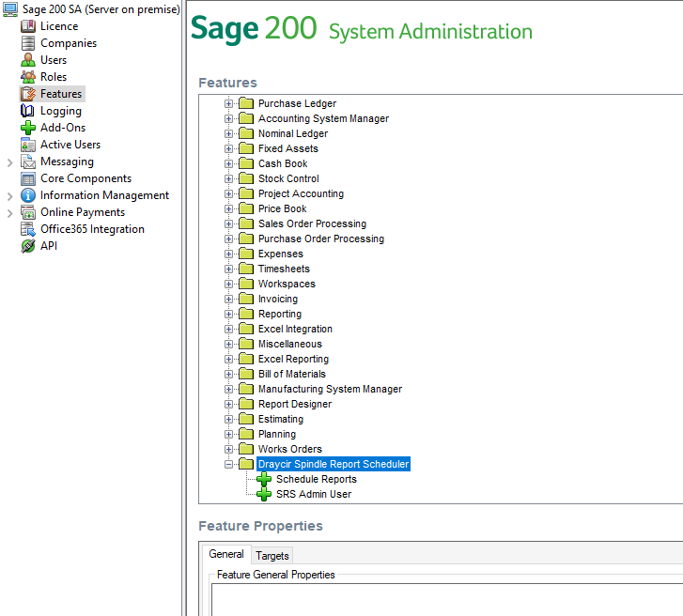The height and width of the screenshot is (616, 683).
Task: Select Core Components in sidebar
Action: point(85,178)
